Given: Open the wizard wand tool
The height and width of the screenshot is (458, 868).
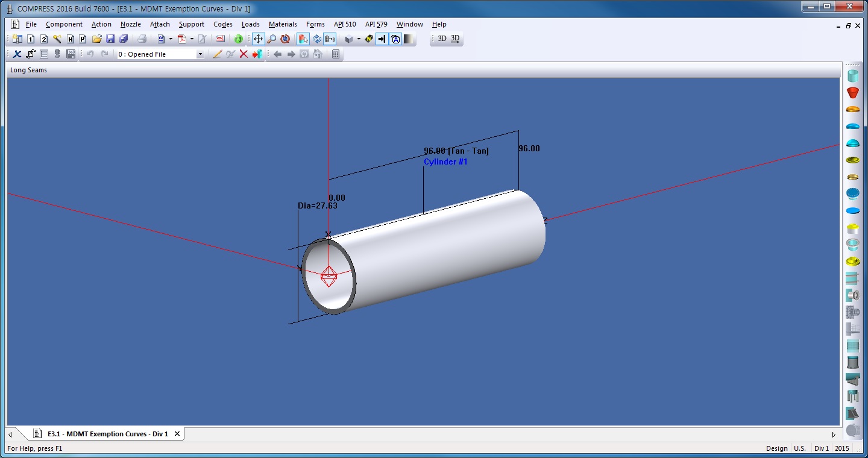Looking at the screenshot, I should point(57,39).
